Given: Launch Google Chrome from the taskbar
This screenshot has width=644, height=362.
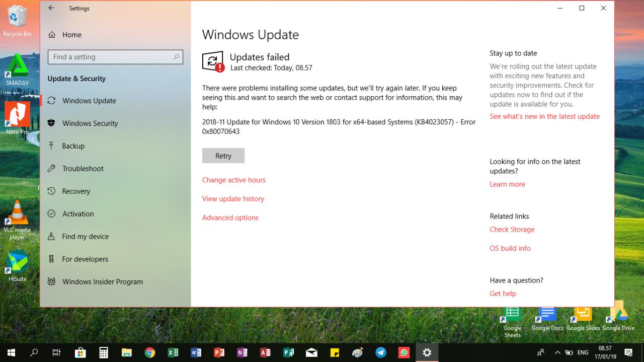Looking at the screenshot, I should click(149, 353).
